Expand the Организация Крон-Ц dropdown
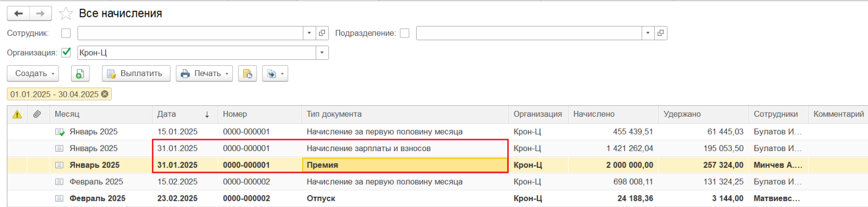This screenshot has height=207, width=868. point(322,53)
